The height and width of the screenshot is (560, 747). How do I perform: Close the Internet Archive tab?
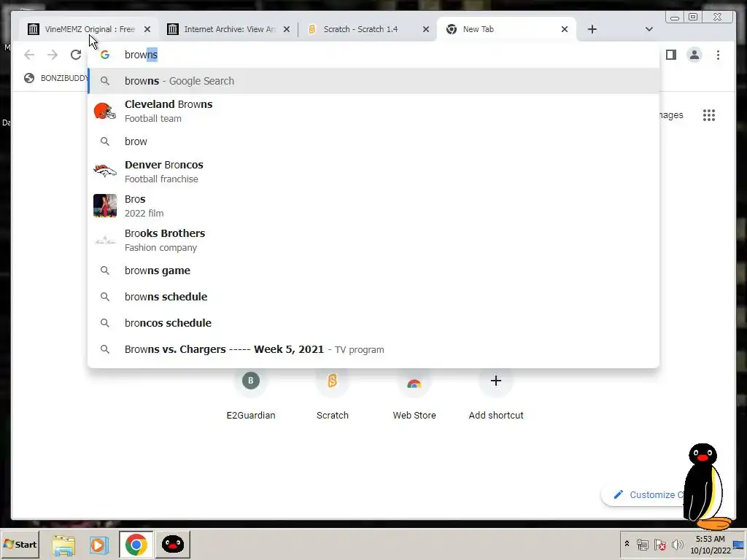tap(286, 29)
